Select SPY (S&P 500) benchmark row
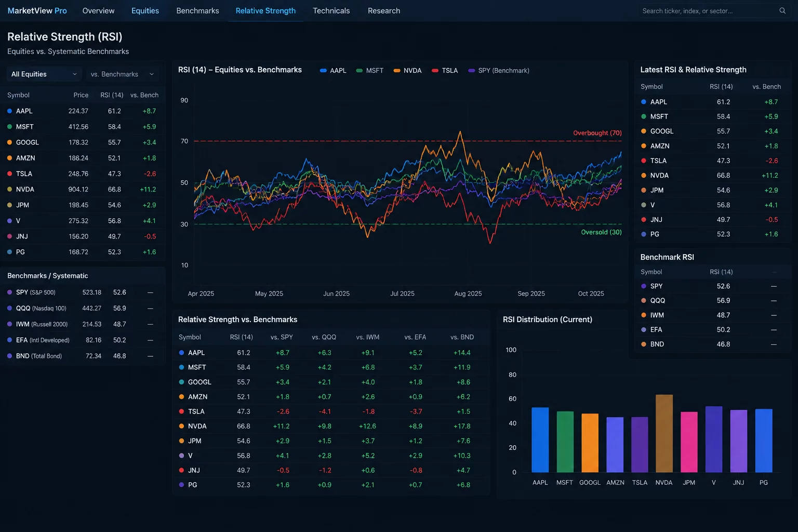Image resolution: width=798 pixels, height=532 pixels. pyautogui.click(x=83, y=292)
